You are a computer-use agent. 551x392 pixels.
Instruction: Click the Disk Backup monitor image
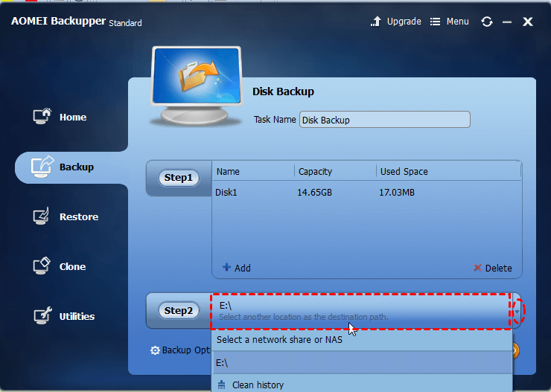[197, 86]
